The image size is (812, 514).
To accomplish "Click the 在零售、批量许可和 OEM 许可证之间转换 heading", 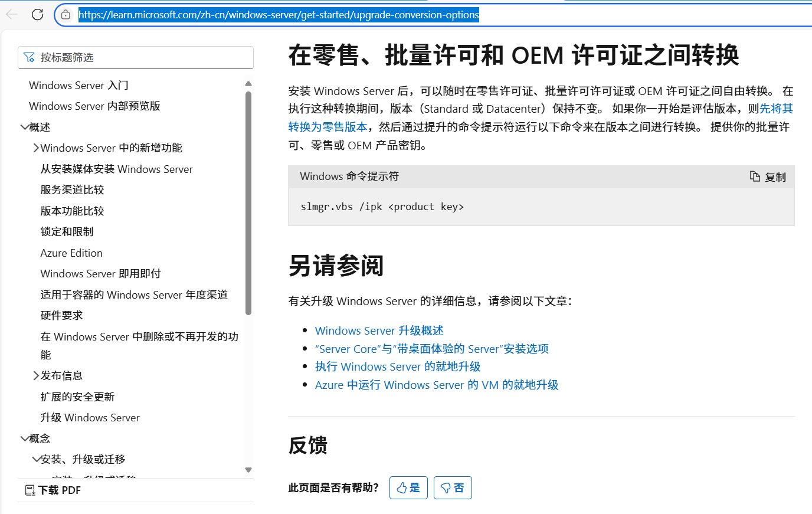I will (513, 55).
